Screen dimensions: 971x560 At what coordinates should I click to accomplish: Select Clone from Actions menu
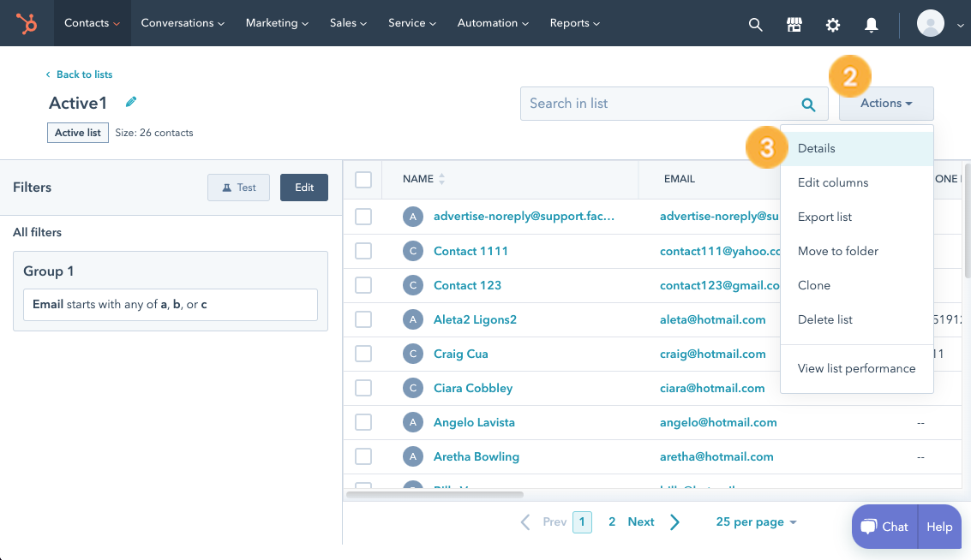point(857,285)
